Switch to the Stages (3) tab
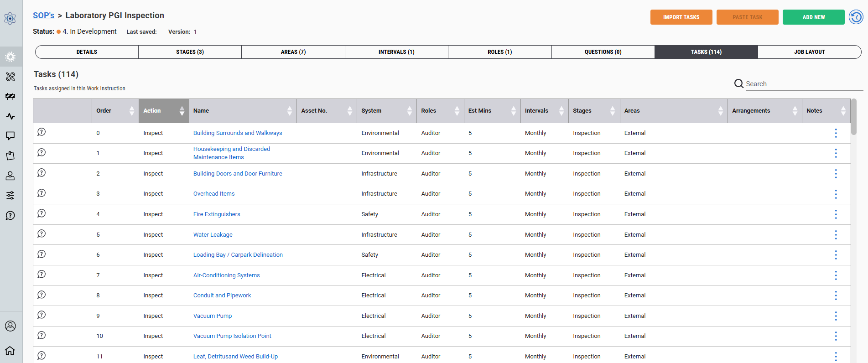This screenshot has height=363, width=868. click(x=190, y=52)
